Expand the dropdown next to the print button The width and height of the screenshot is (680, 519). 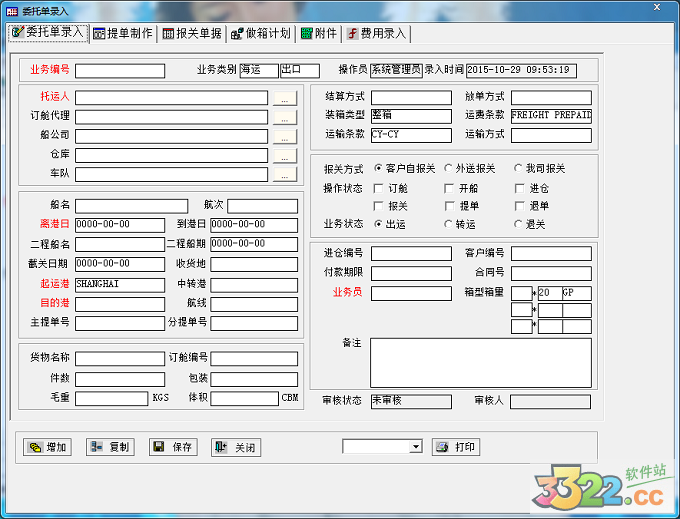click(x=416, y=447)
